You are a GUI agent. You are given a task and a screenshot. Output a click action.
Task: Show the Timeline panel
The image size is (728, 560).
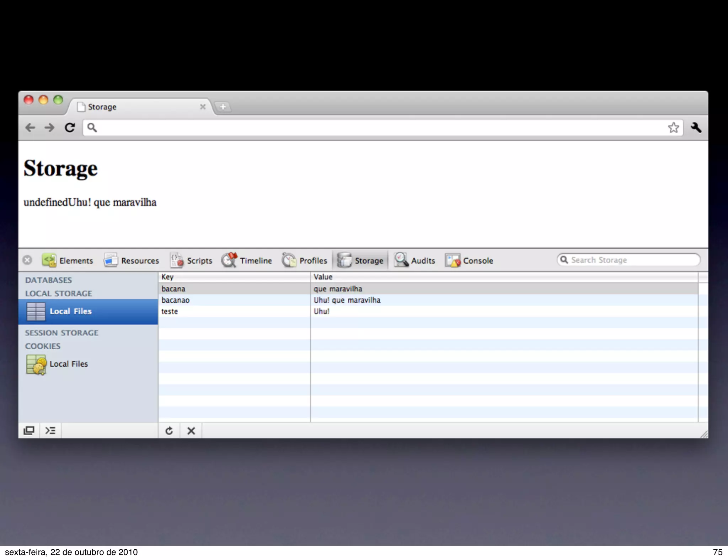tap(247, 260)
